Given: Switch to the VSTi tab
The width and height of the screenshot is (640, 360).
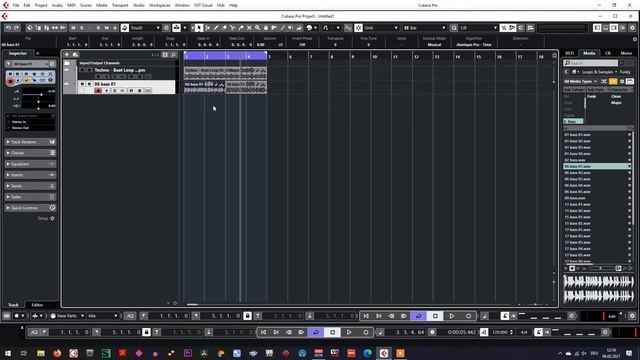Looking at the screenshot, I should coord(569,53).
